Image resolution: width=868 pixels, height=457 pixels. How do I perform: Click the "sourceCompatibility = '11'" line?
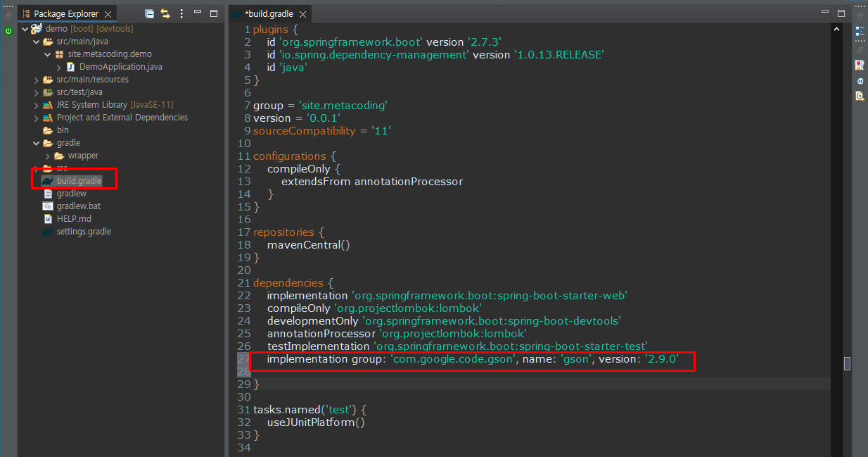click(x=322, y=131)
